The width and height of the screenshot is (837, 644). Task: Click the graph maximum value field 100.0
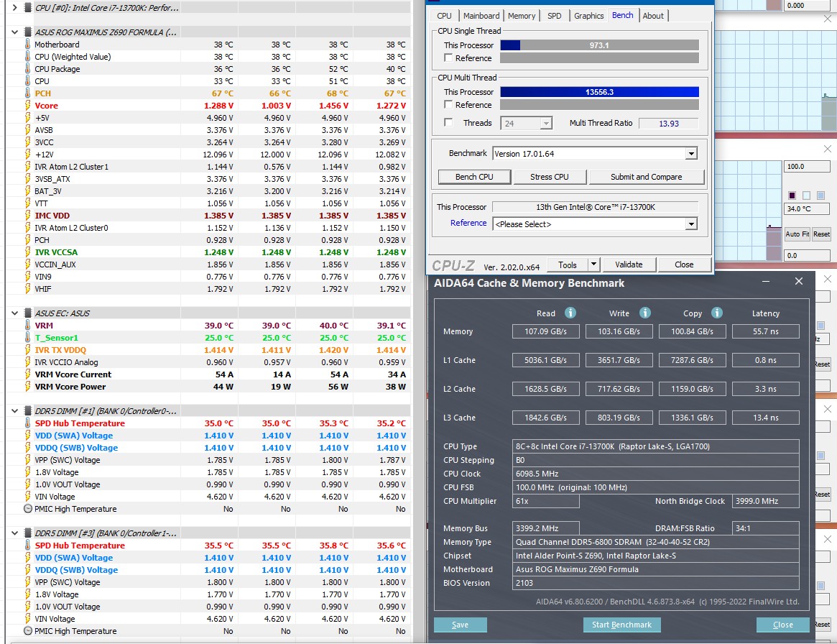click(806, 167)
